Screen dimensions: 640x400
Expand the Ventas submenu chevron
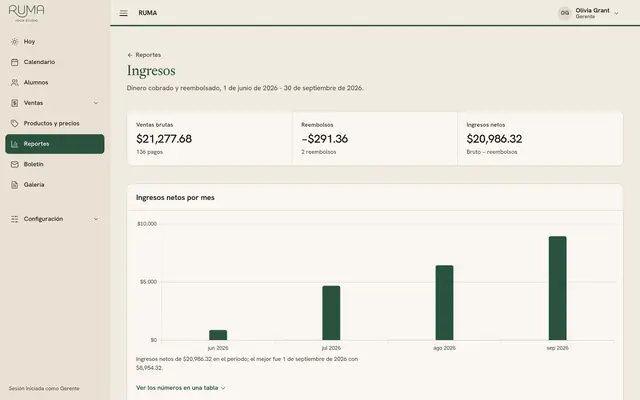pyautogui.click(x=96, y=103)
